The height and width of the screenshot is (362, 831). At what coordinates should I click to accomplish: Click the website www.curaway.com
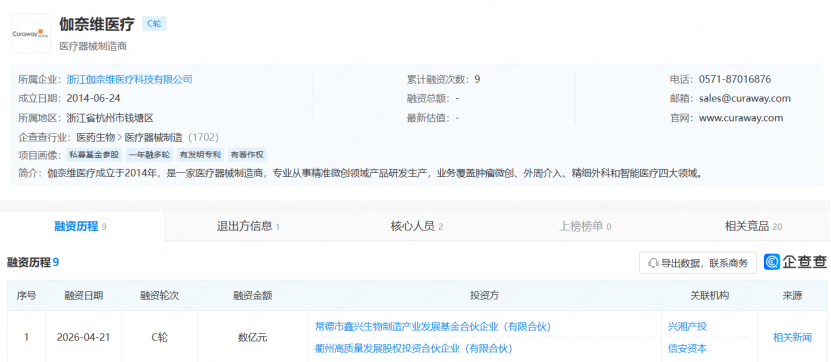click(x=741, y=118)
